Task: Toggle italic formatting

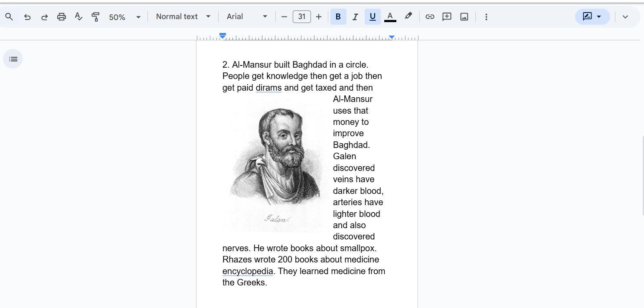Action: 355,17
